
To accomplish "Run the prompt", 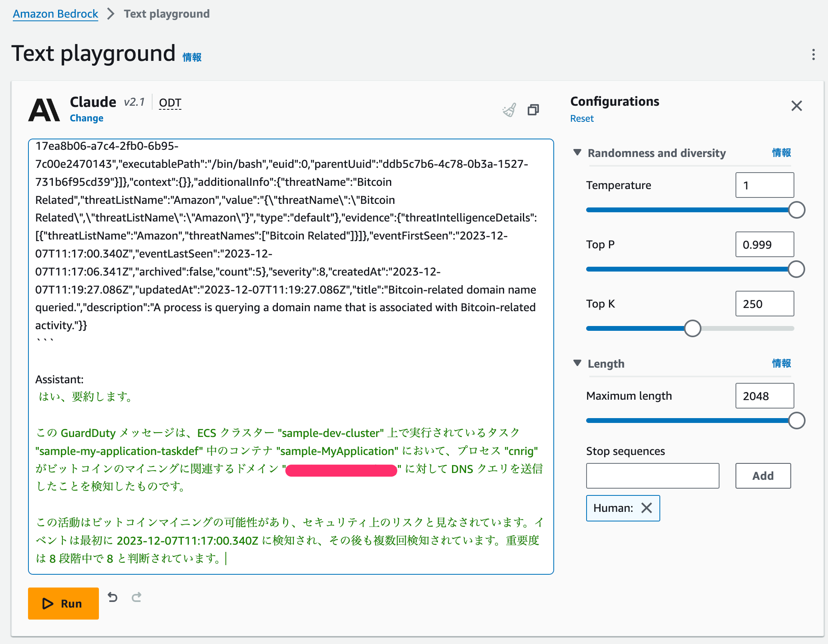I will (x=63, y=603).
